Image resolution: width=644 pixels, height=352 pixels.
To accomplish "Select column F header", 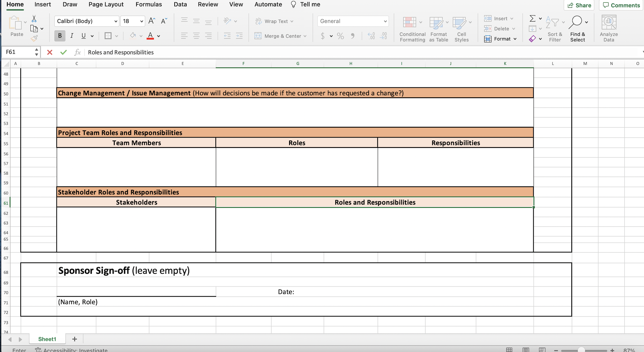I will (244, 64).
